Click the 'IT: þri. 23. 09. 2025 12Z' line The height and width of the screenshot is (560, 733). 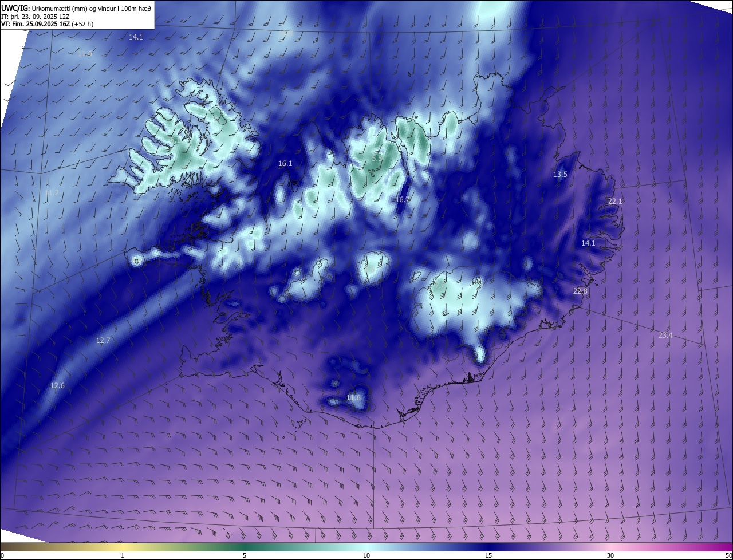click(x=36, y=17)
